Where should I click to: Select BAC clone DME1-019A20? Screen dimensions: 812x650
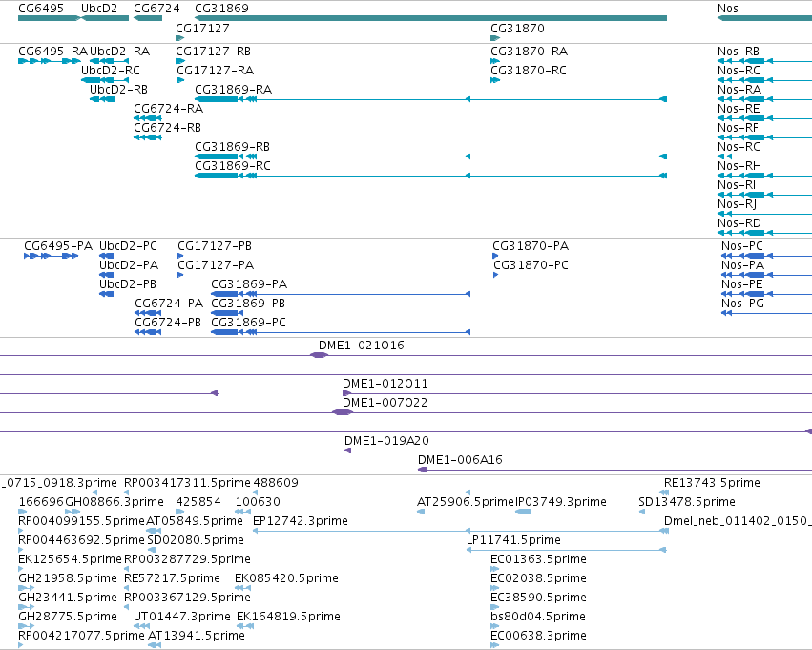(x=386, y=441)
